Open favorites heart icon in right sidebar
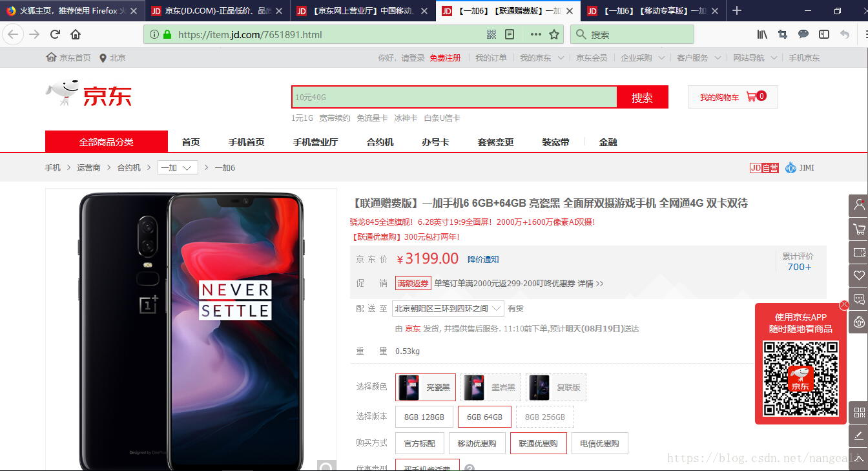The image size is (868, 471). 859,275
